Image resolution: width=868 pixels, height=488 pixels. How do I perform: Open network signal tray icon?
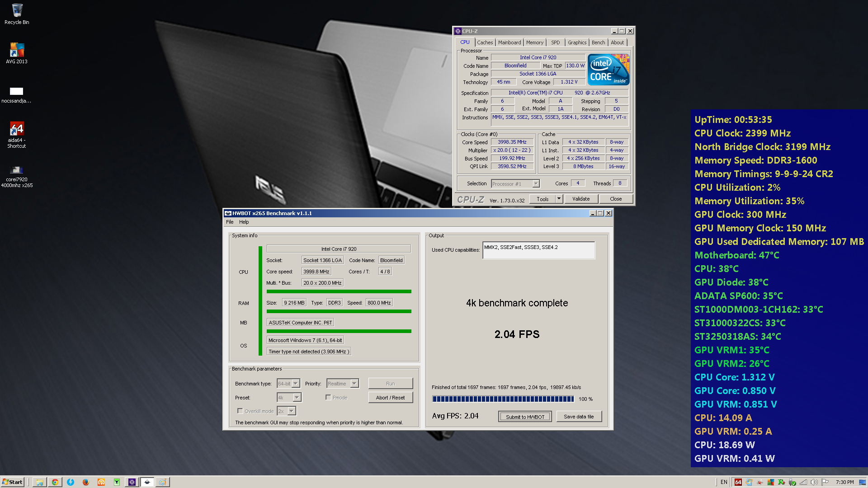click(x=803, y=482)
